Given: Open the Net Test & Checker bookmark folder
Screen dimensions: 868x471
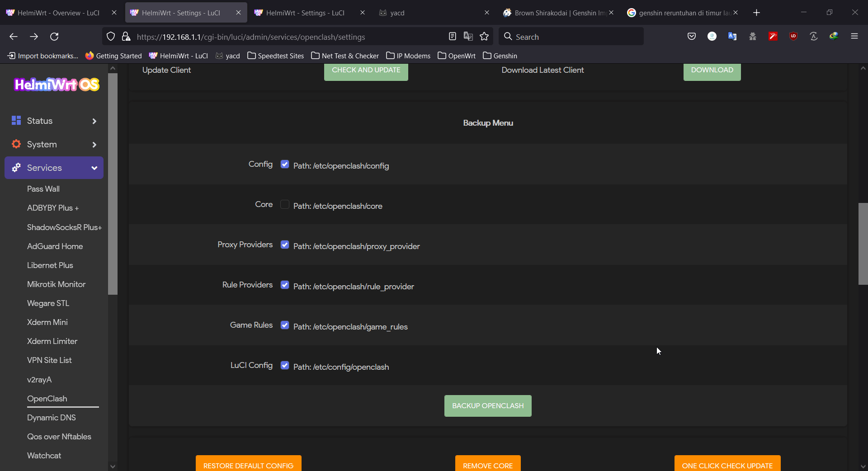Looking at the screenshot, I should click(x=345, y=56).
